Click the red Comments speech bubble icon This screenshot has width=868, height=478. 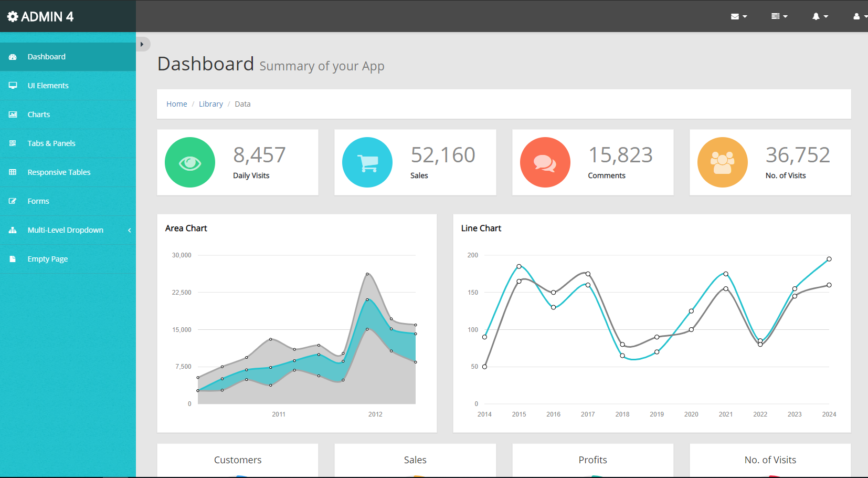click(545, 162)
